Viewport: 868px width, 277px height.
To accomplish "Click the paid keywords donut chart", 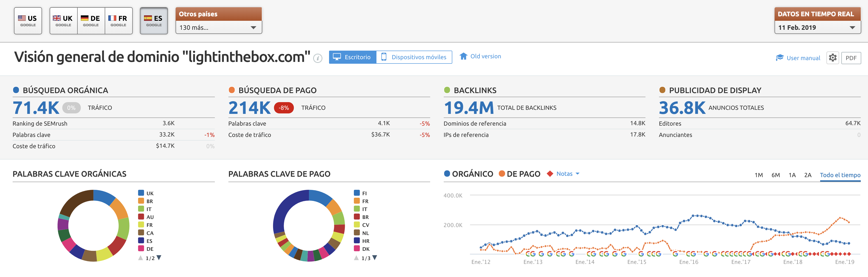I will click(309, 226).
